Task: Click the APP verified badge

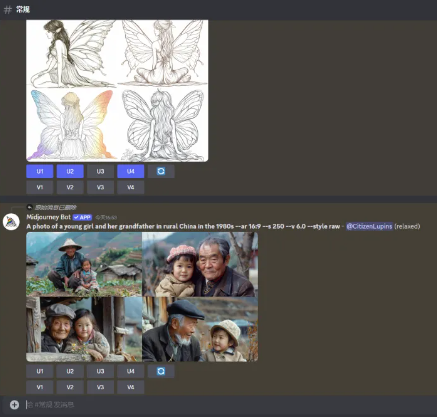Action: pos(82,217)
